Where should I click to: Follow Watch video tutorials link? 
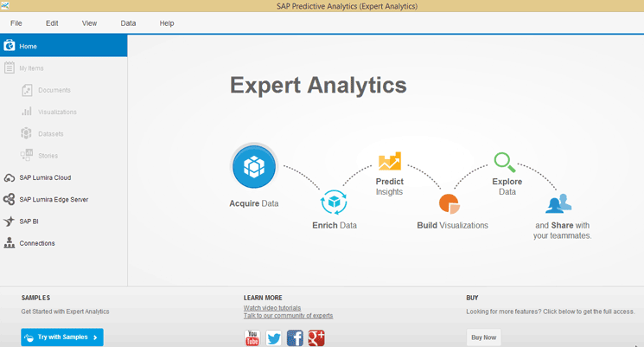(x=272, y=307)
